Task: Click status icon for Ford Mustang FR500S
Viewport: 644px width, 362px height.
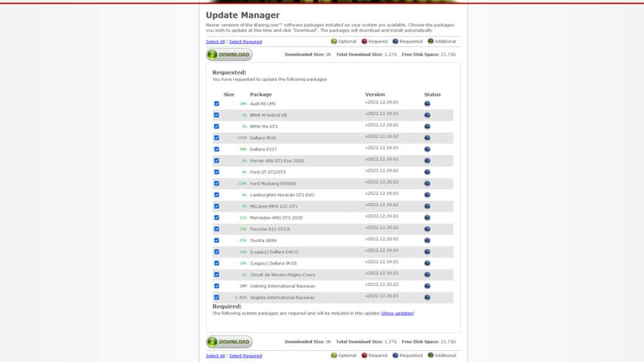Action: click(427, 184)
